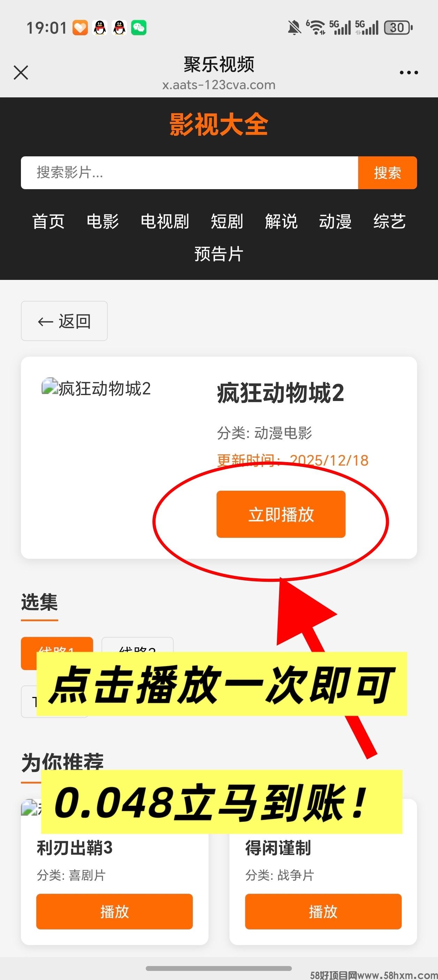Play 得闲谨制 via its 播放 button
The height and width of the screenshot is (980, 438).
323,912
